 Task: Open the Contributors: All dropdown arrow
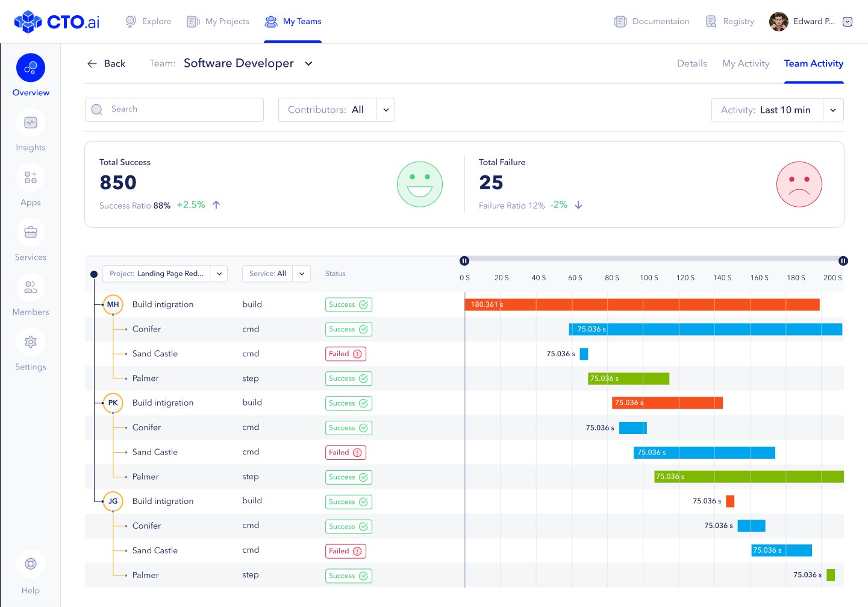click(x=386, y=110)
